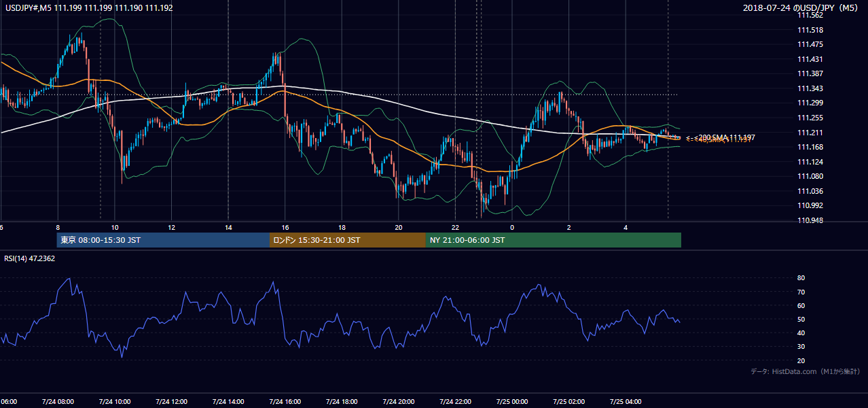Click the 111.124 price axis label
The height and width of the screenshot is (408, 868).
[810, 162]
